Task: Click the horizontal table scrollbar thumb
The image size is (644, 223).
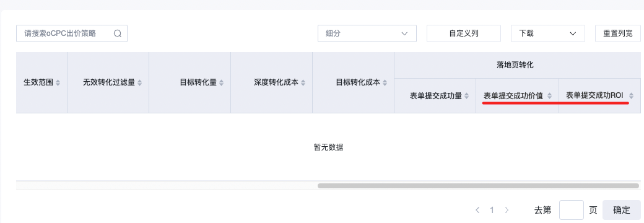Action: pos(478,186)
